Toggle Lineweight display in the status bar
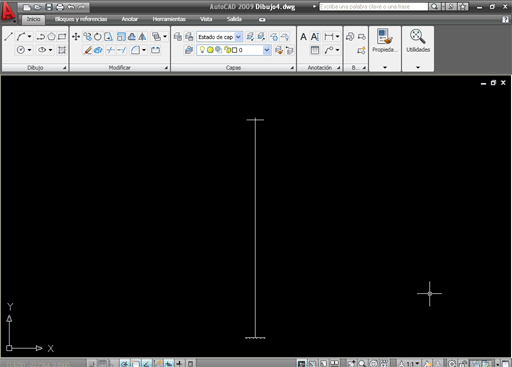Viewport: 512px width, 367px height. (180, 363)
